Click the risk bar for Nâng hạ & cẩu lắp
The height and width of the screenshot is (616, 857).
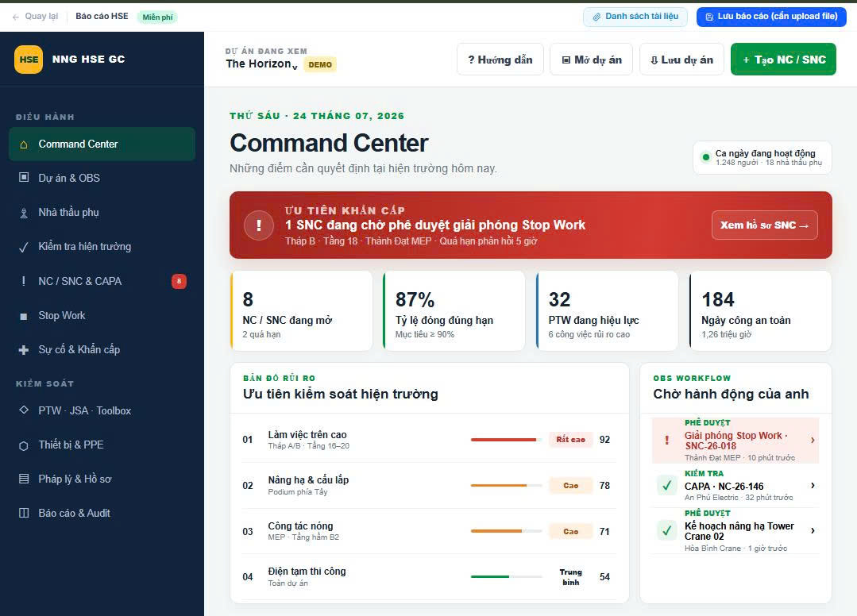(x=506, y=486)
